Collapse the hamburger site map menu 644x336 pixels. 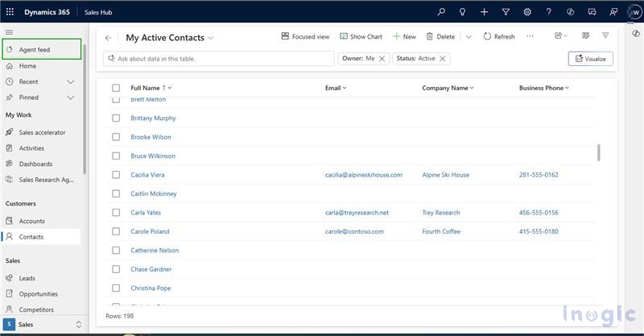(x=10, y=32)
